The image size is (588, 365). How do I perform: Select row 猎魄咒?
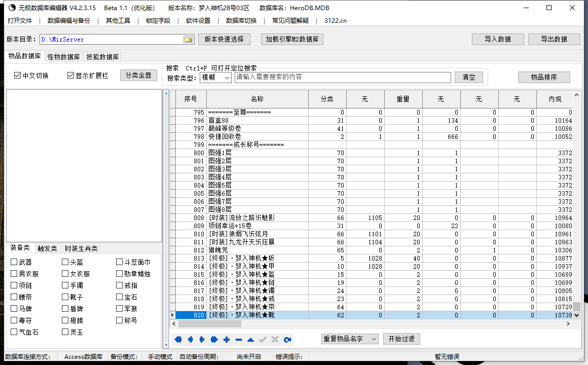[371, 250]
